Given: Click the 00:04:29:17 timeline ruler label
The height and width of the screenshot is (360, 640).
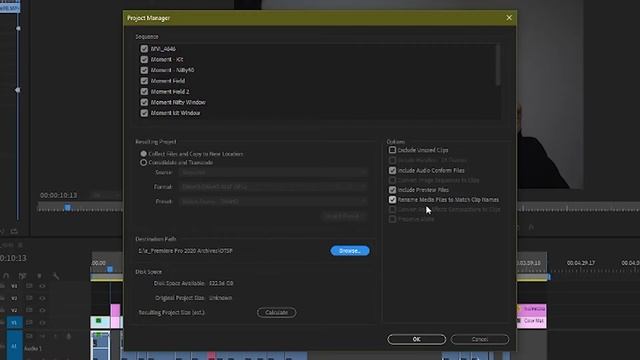Looking at the screenshot, I should pos(580,263).
